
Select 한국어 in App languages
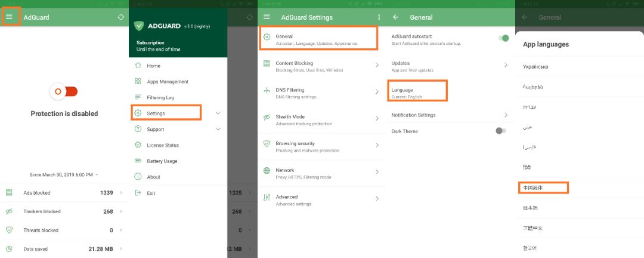580,248
